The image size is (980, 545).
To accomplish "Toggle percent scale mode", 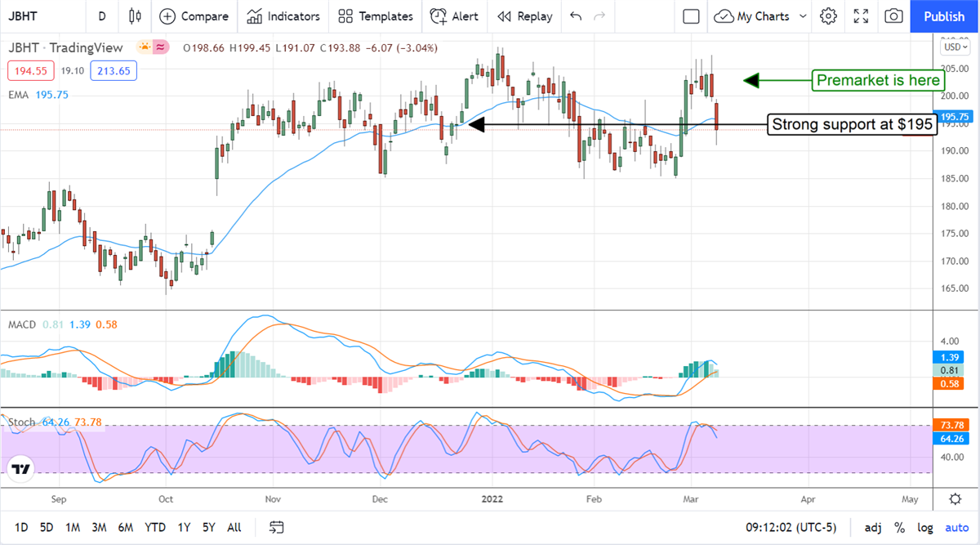I will [899, 527].
